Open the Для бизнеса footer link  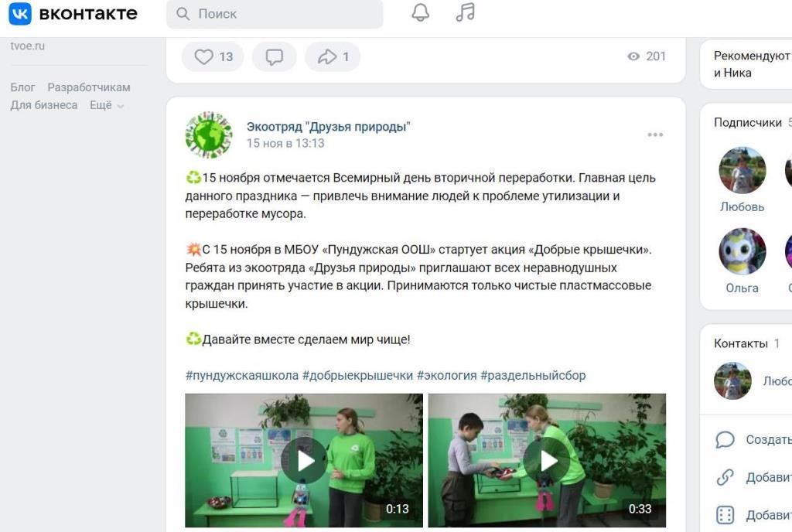(x=44, y=105)
